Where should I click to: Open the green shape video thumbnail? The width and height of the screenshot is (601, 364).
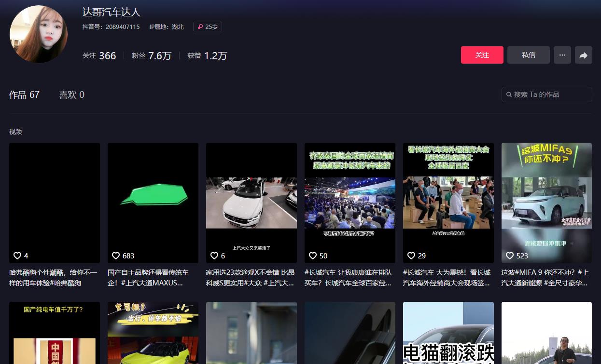click(153, 203)
